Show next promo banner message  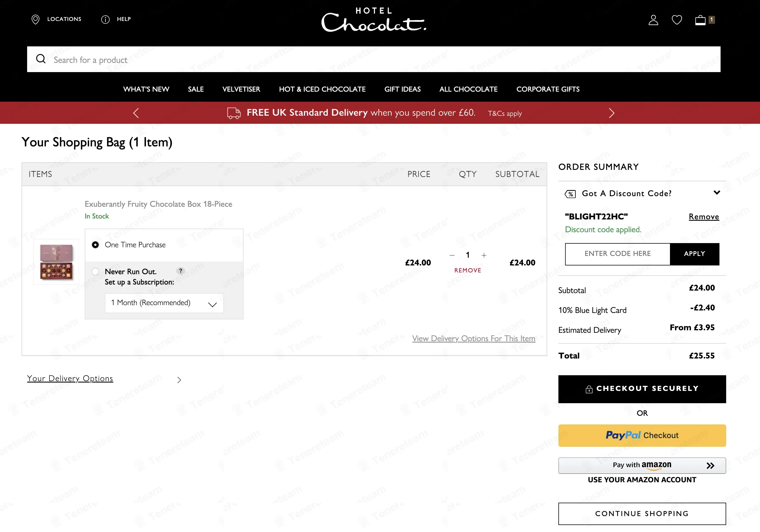tap(611, 113)
